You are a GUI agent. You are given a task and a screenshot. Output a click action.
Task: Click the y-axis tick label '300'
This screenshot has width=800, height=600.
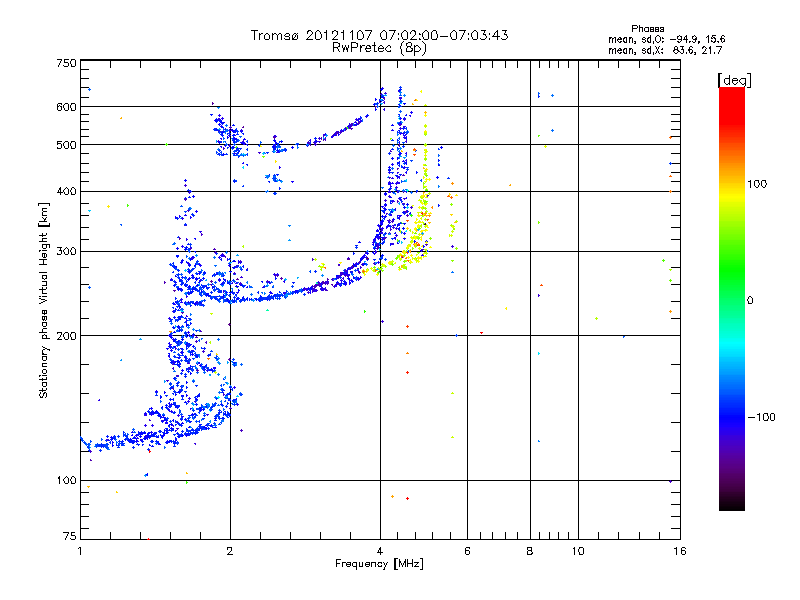click(66, 252)
